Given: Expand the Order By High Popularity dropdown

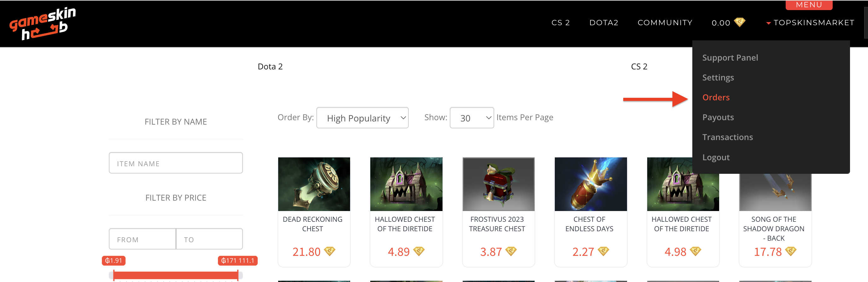Looking at the screenshot, I should (362, 118).
